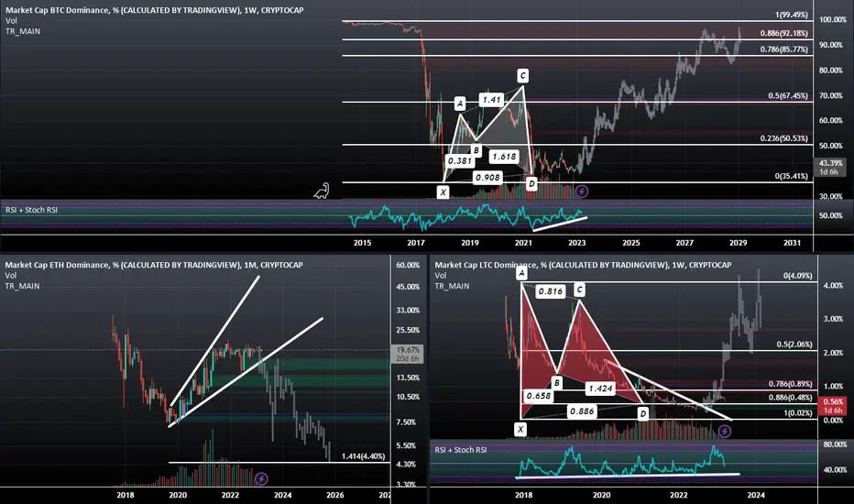Click the 1.424 ratio label in LTC pattern
Viewport: 854px width, 504px height.
[x=600, y=389]
